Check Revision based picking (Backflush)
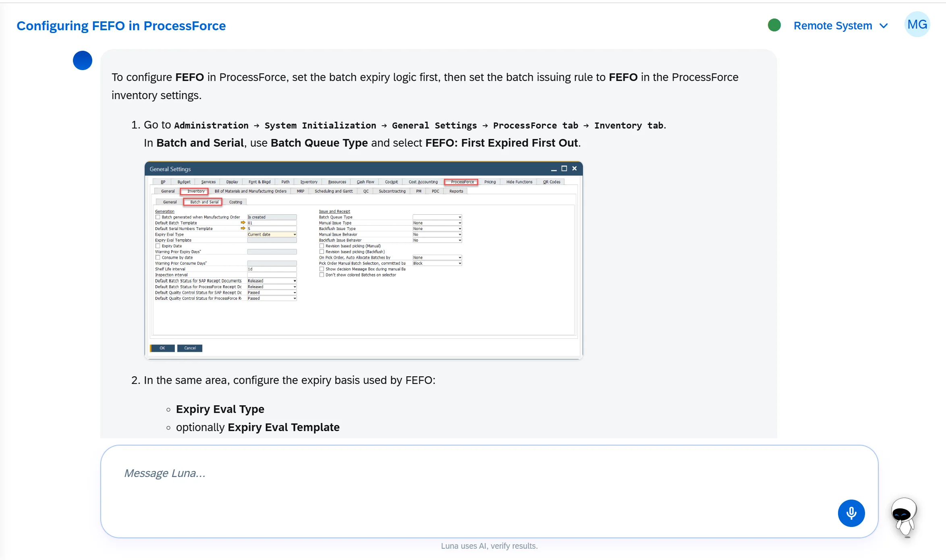This screenshot has height=560, width=946. [x=322, y=252]
